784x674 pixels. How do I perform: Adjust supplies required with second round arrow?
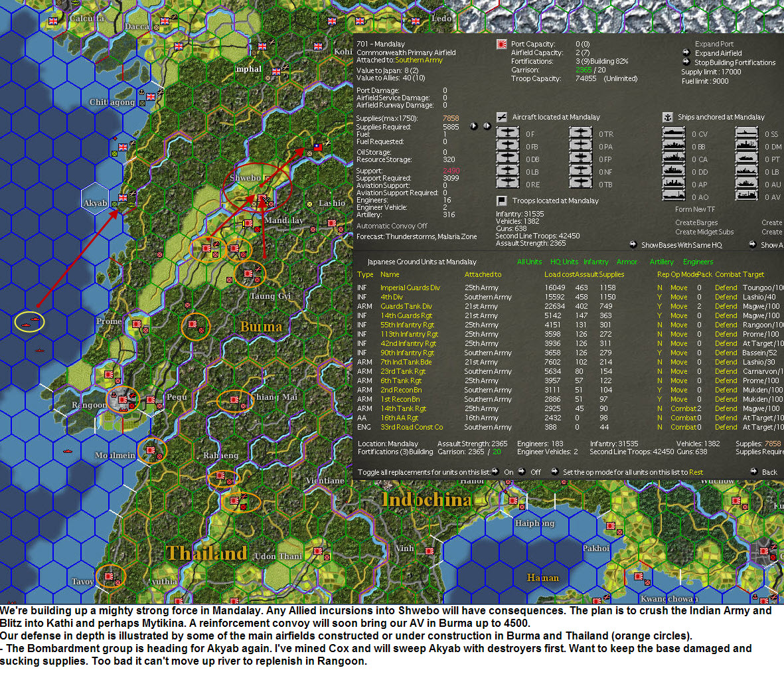click(x=487, y=126)
